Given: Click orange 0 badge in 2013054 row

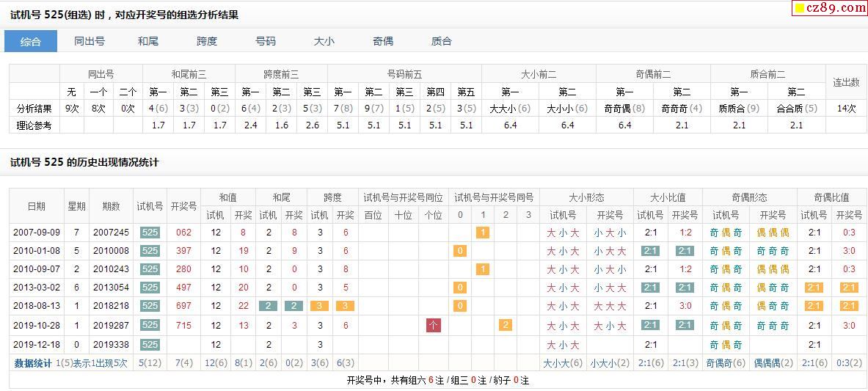Looking at the screenshot, I should tap(460, 288).
